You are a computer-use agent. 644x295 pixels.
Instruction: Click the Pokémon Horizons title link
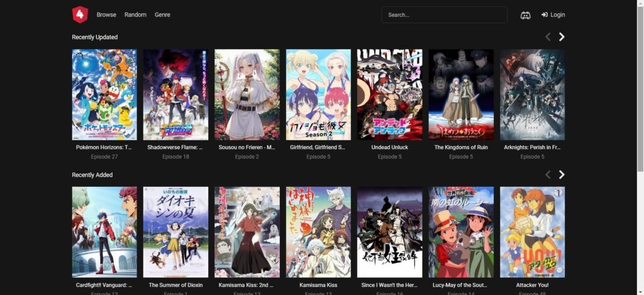pyautogui.click(x=104, y=147)
